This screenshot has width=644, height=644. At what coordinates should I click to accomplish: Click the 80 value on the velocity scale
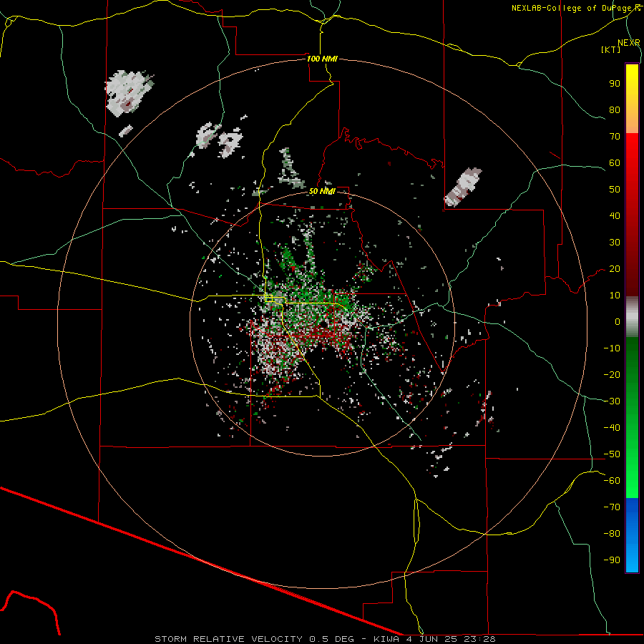(x=615, y=110)
